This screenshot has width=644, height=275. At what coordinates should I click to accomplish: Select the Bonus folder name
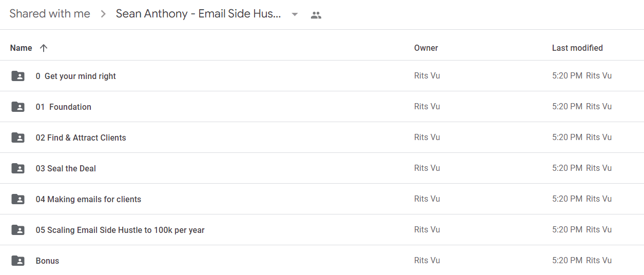(47, 261)
